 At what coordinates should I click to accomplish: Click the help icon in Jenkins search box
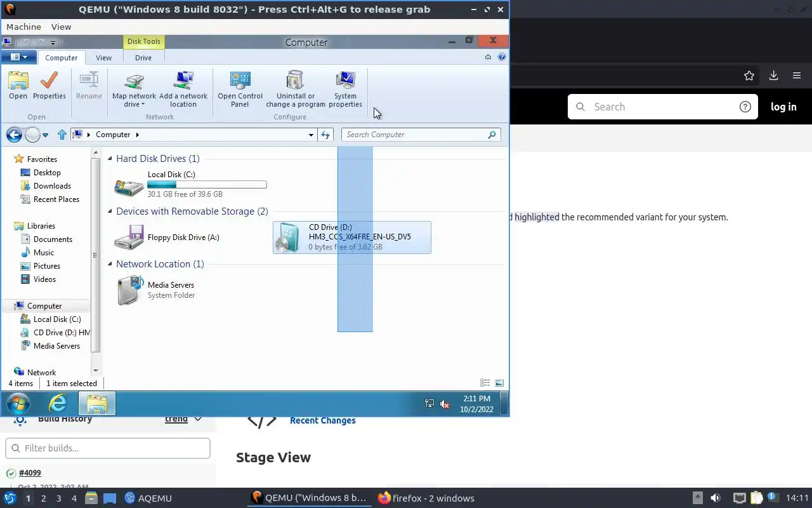point(745,107)
